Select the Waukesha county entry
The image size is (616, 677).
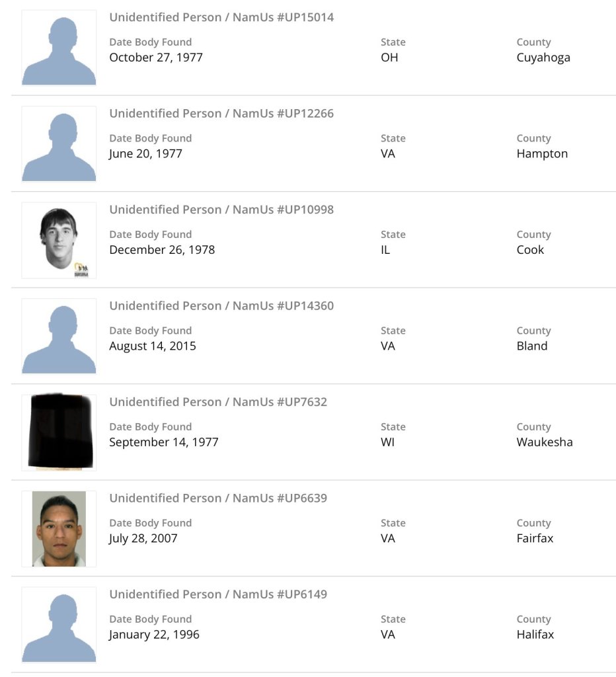click(545, 442)
